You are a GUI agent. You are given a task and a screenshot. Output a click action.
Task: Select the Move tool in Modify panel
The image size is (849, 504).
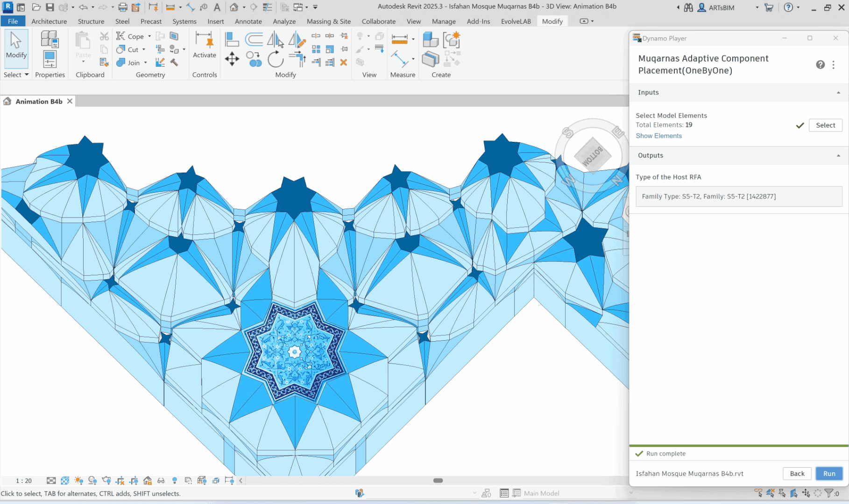(232, 59)
